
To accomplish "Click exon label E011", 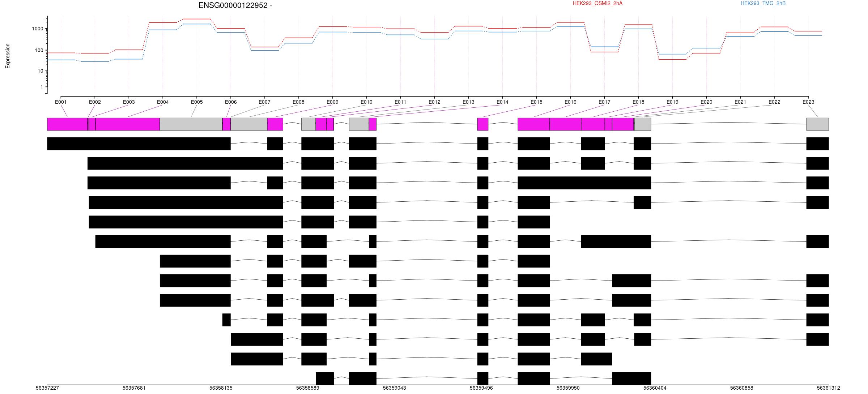I will (x=400, y=102).
